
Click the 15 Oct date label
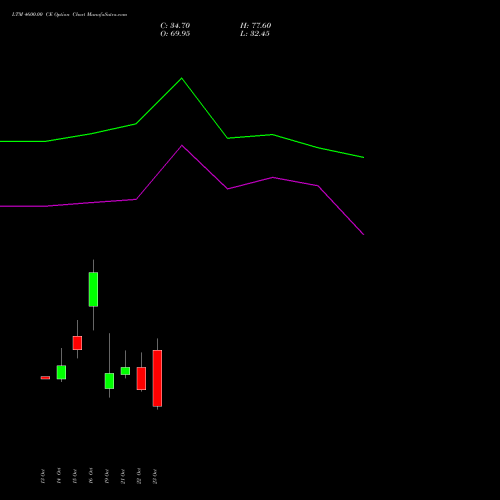coord(75,476)
